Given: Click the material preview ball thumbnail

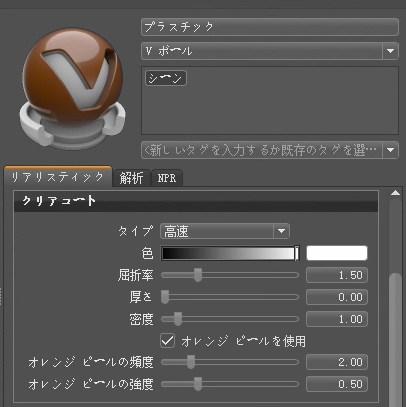Looking at the screenshot, I should tap(73, 87).
